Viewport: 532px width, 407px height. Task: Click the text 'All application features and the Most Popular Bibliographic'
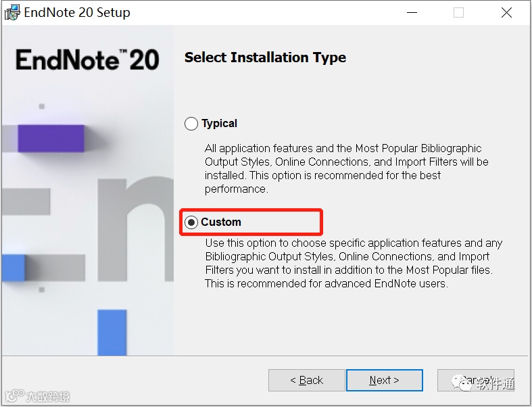343,148
